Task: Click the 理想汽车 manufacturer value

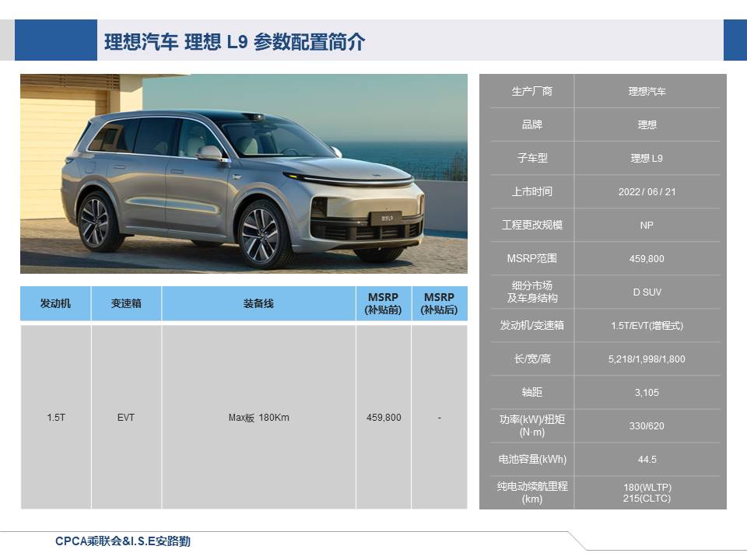Action: pyautogui.click(x=647, y=91)
